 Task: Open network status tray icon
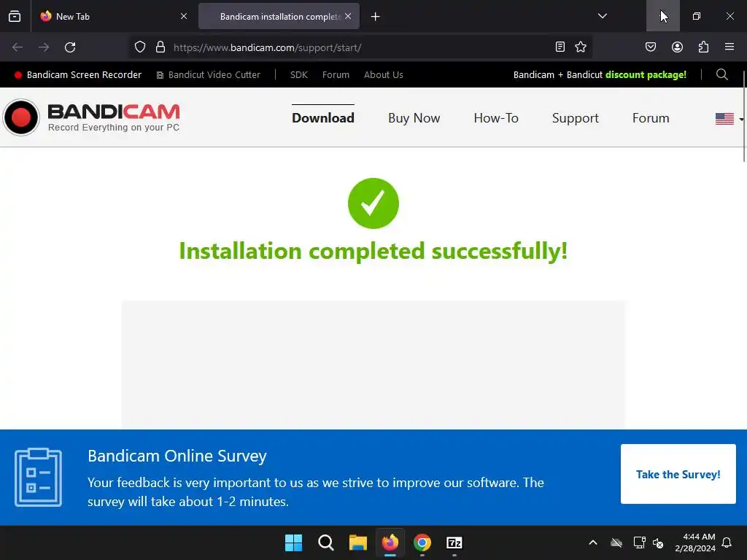tap(639, 542)
